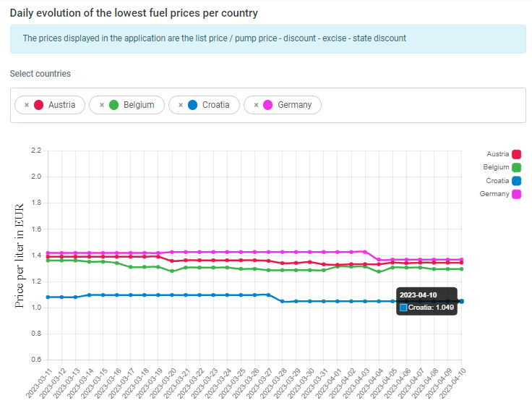The height and width of the screenshot is (406, 532).
Task: Click the green Belgium dot in selector
Action: pyautogui.click(x=114, y=105)
